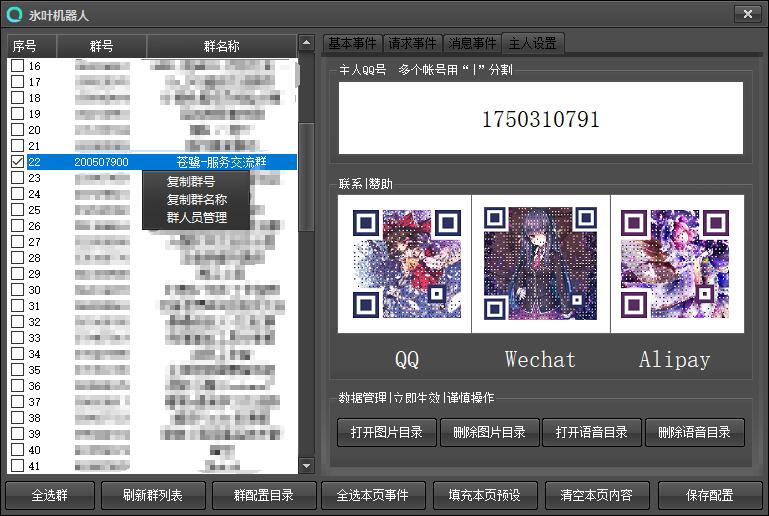Choose 群人员管理 from the context menu

pos(197,217)
